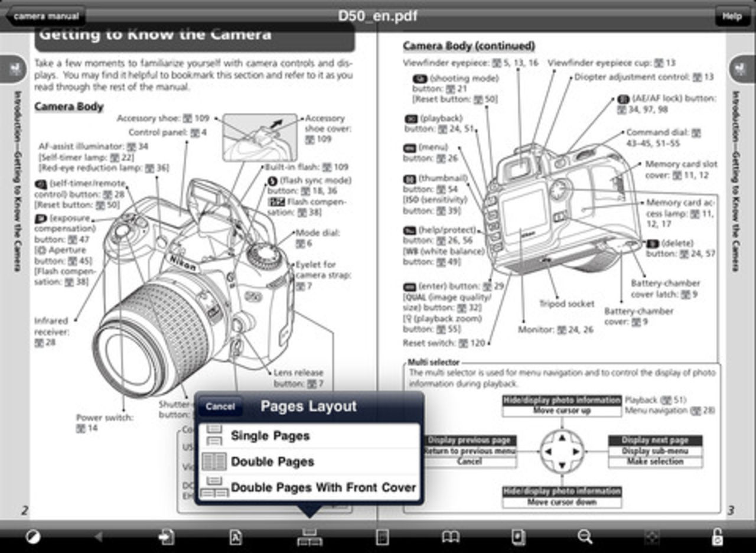The width and height of the screenshot is (756, 553).
Task: Toggle the lock icon in bottom toolbar
Action: pyautogui.click(x=716, y=536)
